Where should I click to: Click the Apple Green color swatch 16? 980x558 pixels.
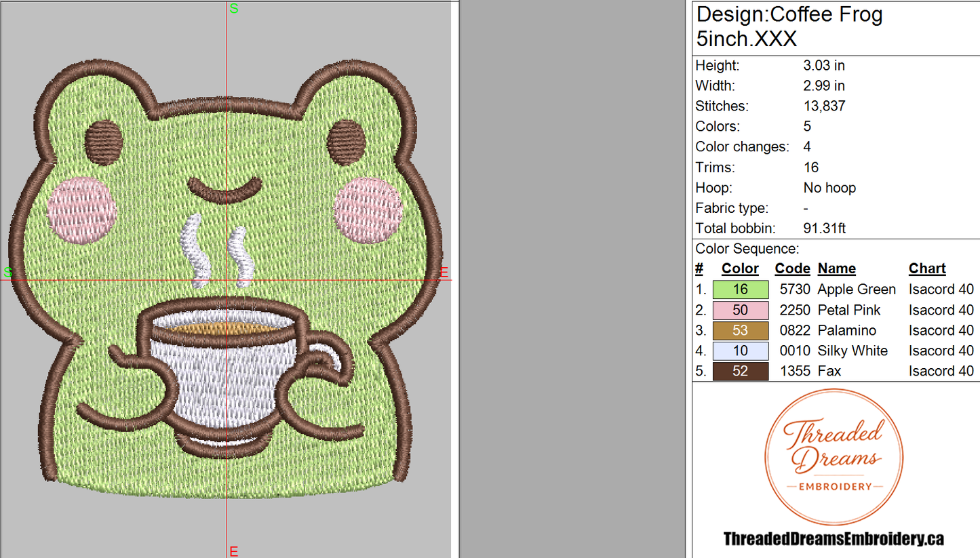[741, 290]
